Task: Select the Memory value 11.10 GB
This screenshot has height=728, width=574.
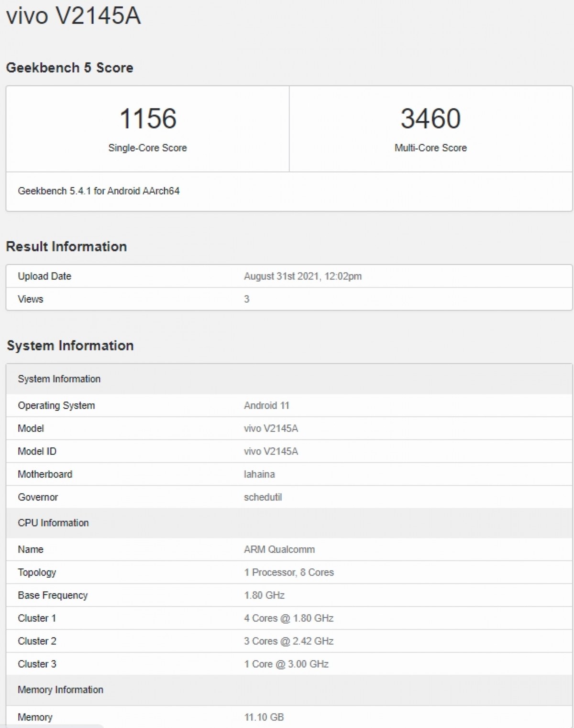Action: pyautogui.click(x=264, y=717)
